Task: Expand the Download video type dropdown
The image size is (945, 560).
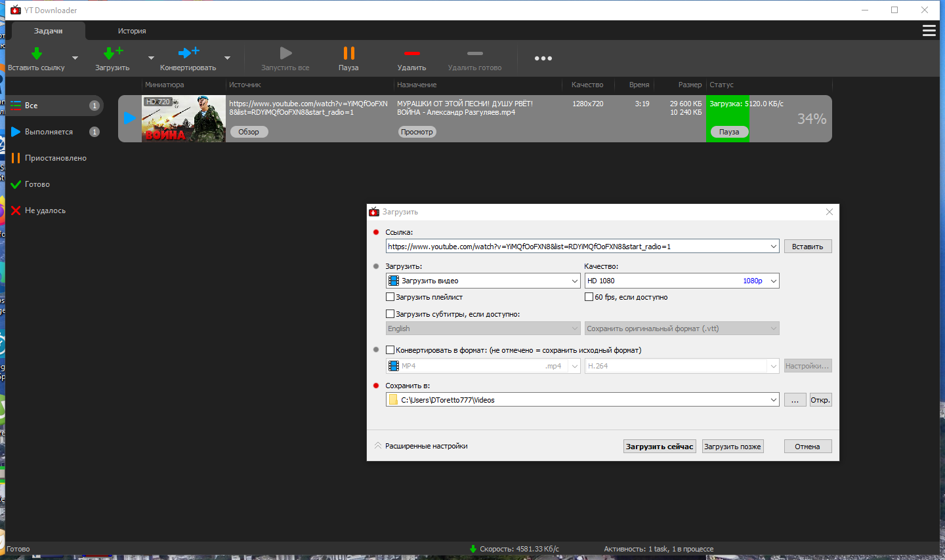Action: (483, 281)
